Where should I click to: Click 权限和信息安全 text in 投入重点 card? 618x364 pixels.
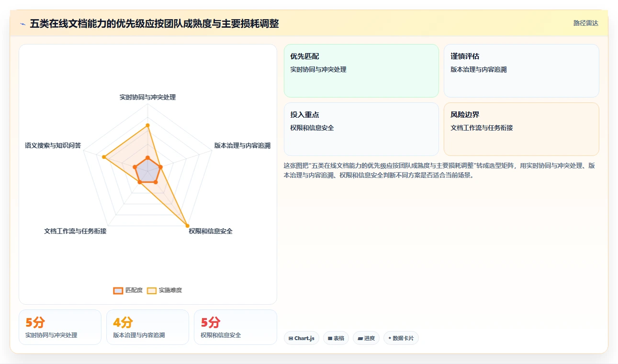[312, 128]
